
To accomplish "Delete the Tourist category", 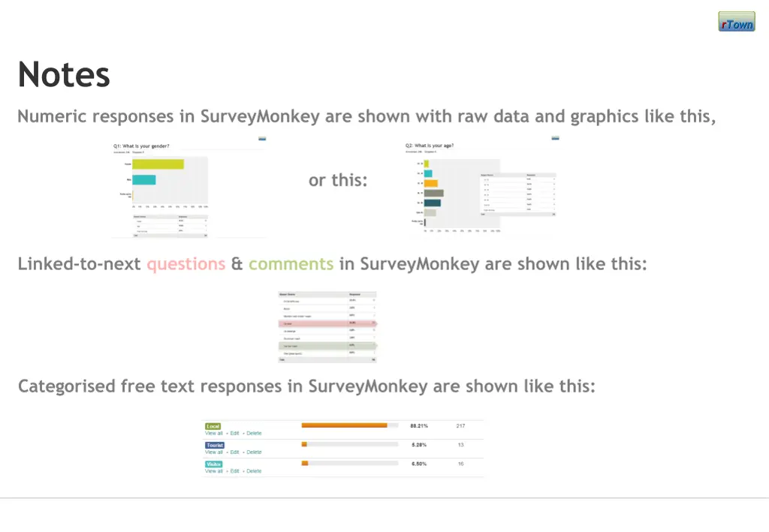I will pos(255,452).
